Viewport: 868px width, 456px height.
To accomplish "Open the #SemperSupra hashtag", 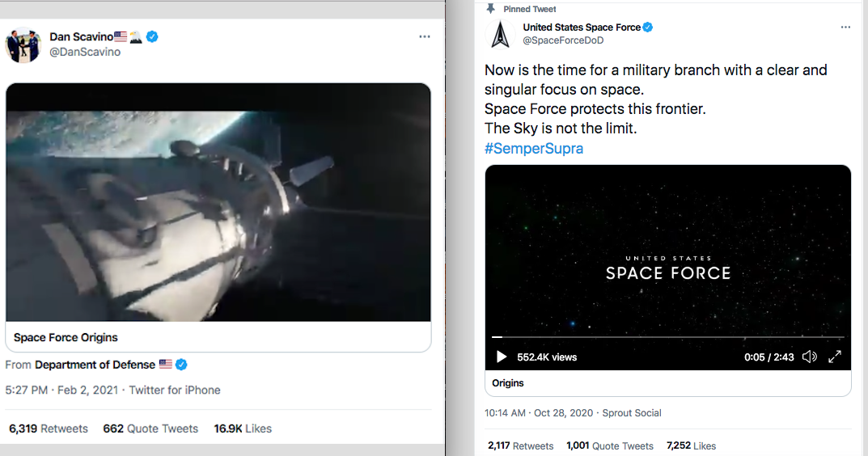I will 534,148.
